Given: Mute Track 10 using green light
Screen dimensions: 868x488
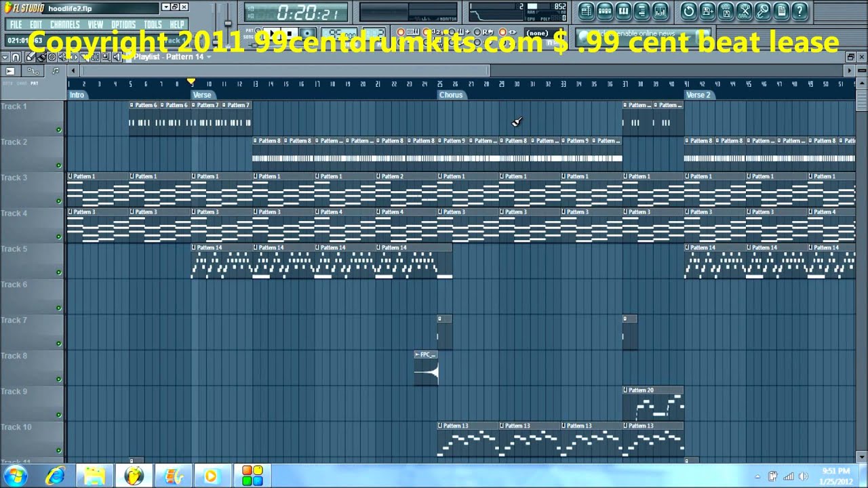Looking at the screenshot, I should coord(59,450).
